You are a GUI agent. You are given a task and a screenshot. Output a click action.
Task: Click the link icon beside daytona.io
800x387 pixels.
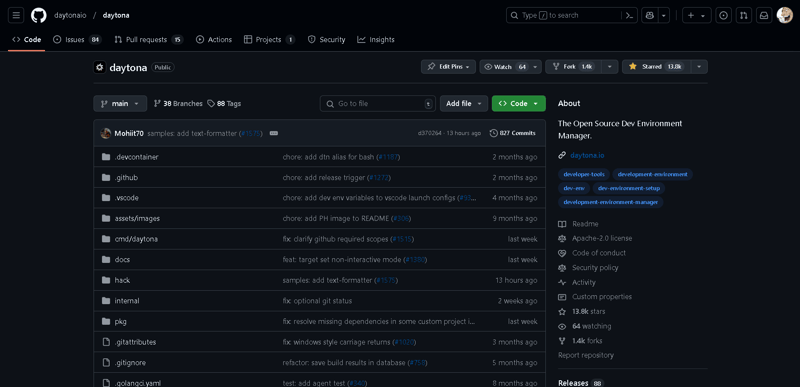[x=562, y=155]
